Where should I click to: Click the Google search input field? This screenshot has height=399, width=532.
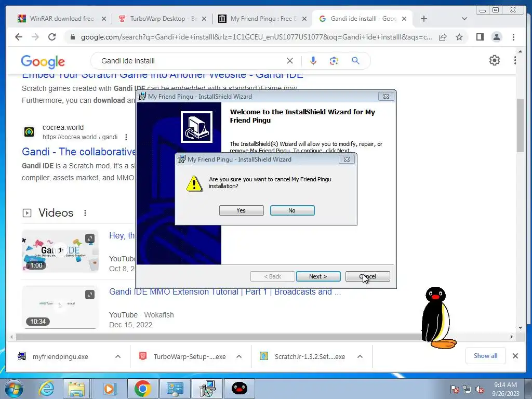coord(192,61)
